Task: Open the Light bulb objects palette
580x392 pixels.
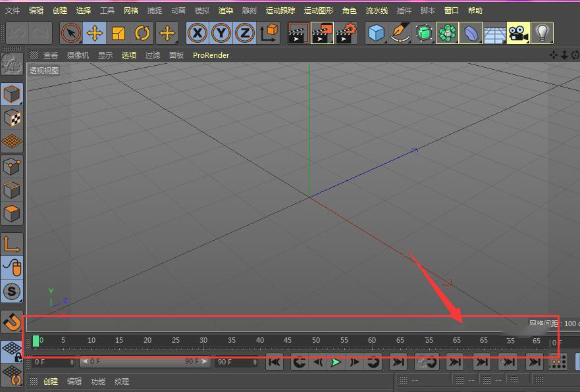Action: tap(542, 34)
